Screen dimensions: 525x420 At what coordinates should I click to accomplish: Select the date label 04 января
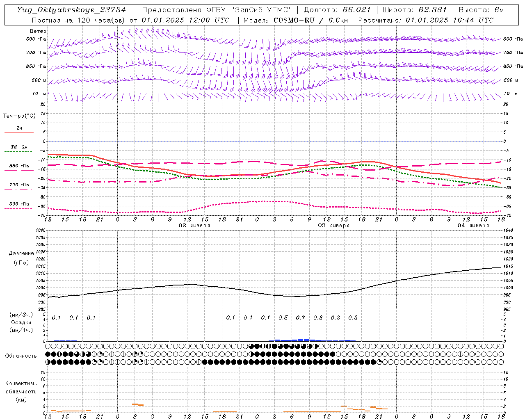(x=473, y=226)
